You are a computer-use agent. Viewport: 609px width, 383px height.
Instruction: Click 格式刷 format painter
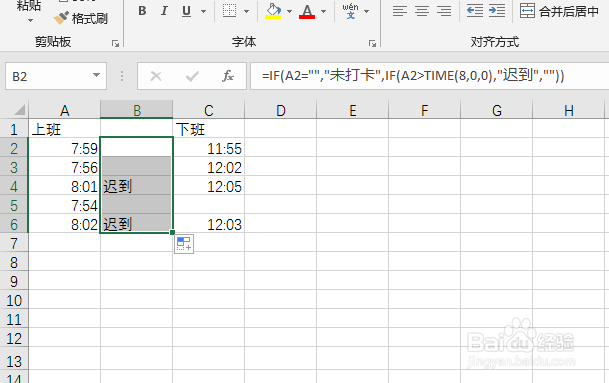[x=81, y=18]
